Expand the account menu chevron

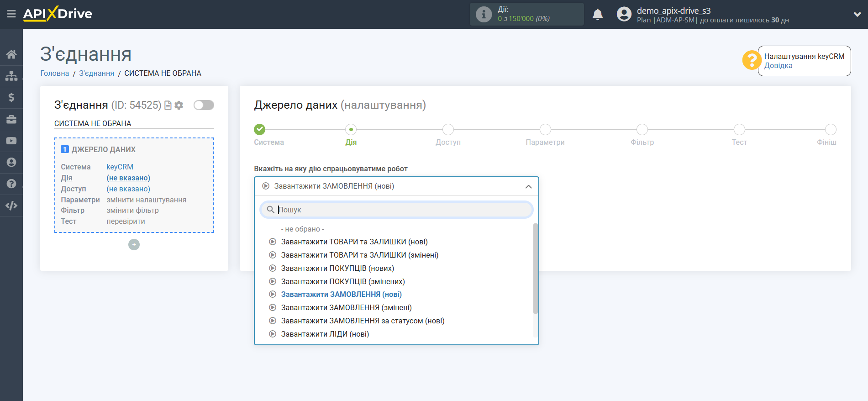(857, 14)
